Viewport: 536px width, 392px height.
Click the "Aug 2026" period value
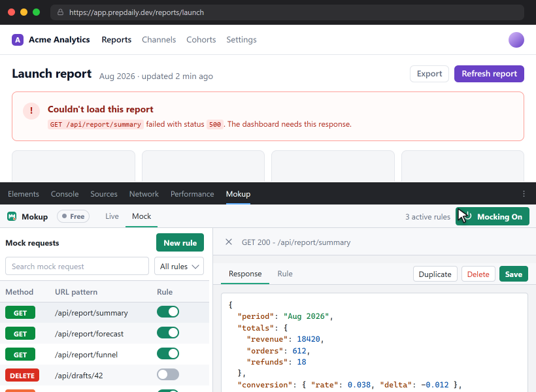[x=306, y=316]
